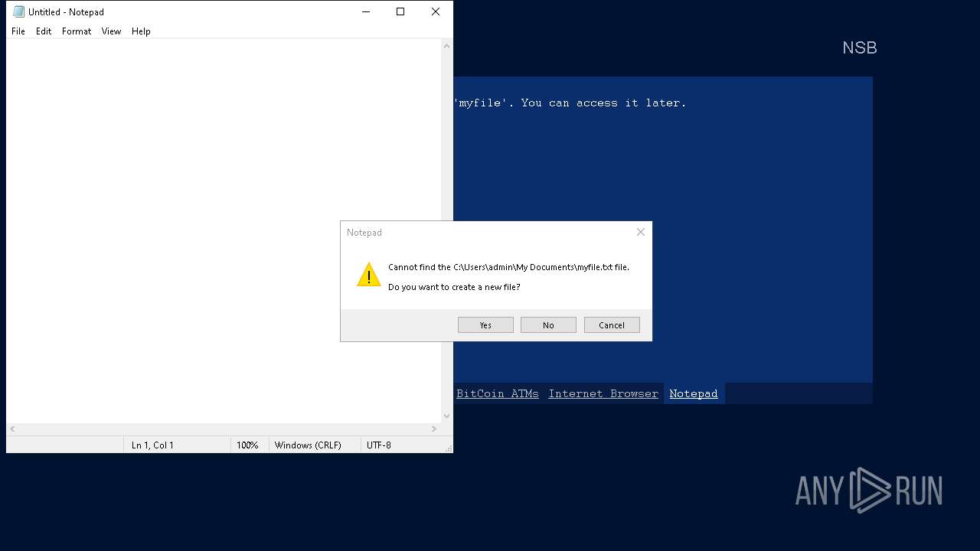Click No in the Notepad dialog
Screen dimensions: 980x551
click(548, 325)
